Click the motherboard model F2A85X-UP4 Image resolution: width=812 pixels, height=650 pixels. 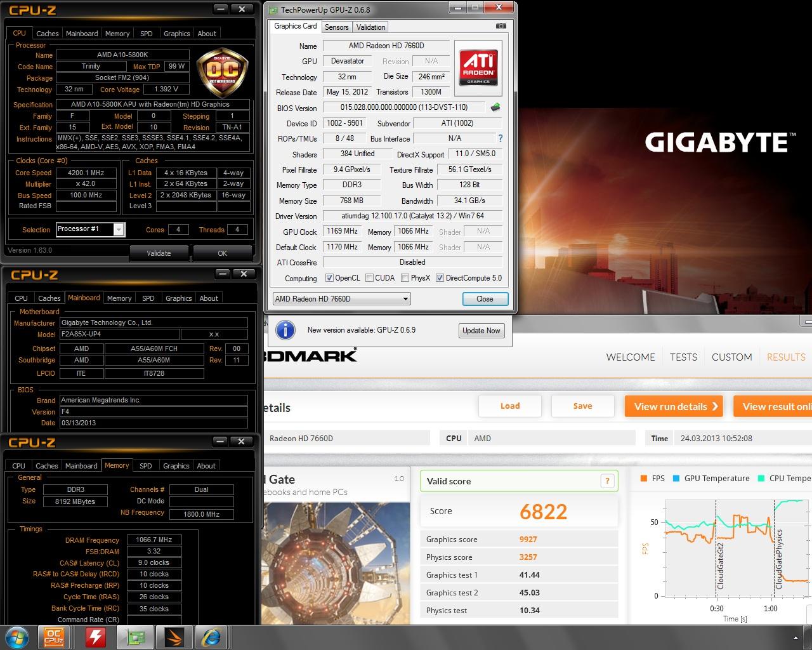point(120,334)
